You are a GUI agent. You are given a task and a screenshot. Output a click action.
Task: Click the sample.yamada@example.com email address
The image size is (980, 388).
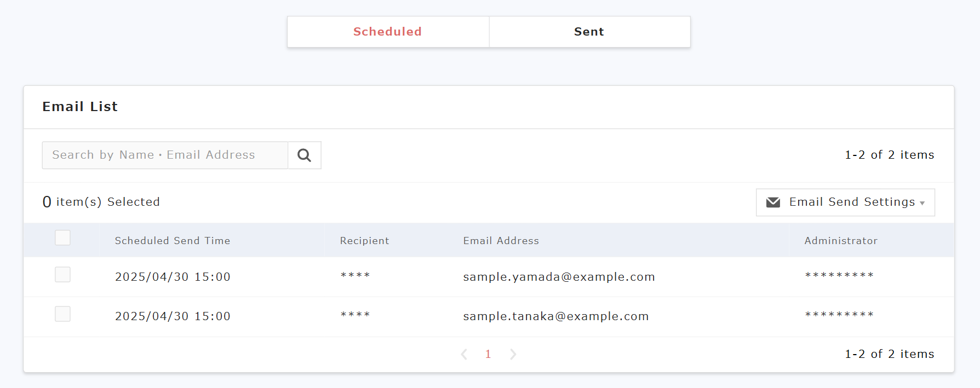[x=559, y=277]
